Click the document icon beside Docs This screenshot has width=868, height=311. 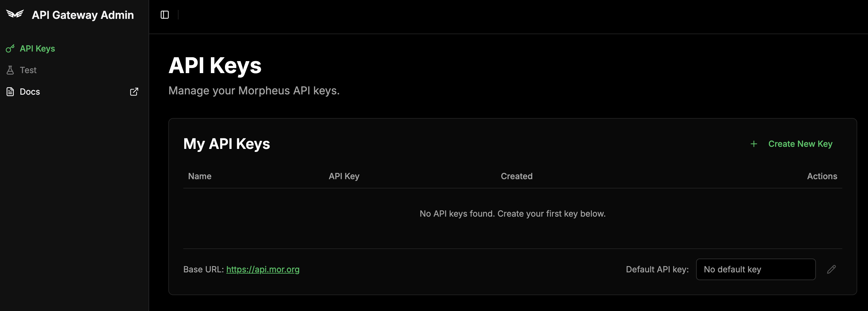(10, 91)
